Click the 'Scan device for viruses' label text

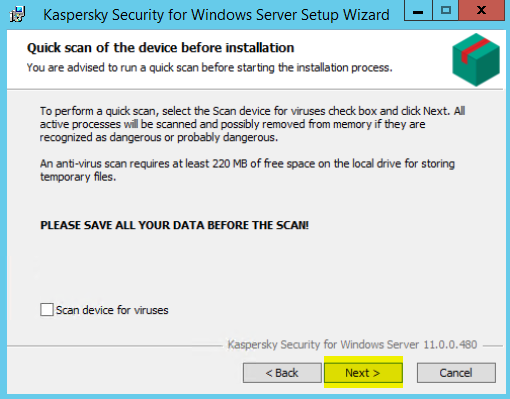(112, 310)
